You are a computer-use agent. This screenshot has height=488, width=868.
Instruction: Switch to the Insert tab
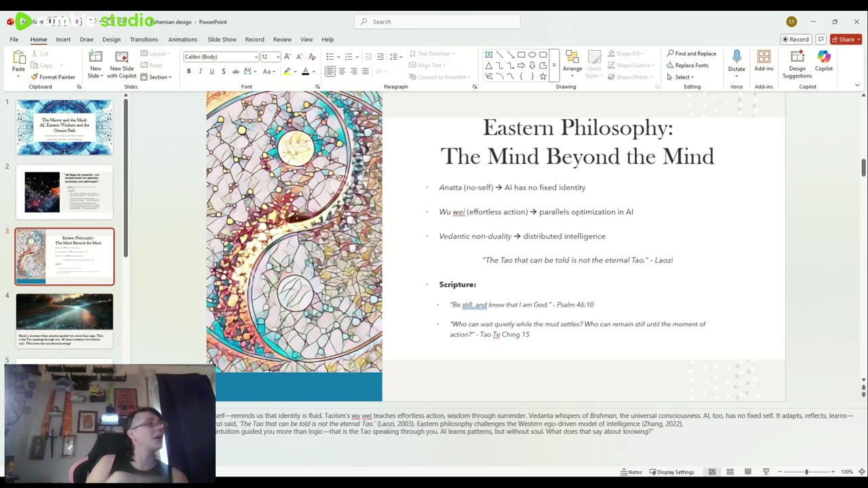tap(63, 39)
